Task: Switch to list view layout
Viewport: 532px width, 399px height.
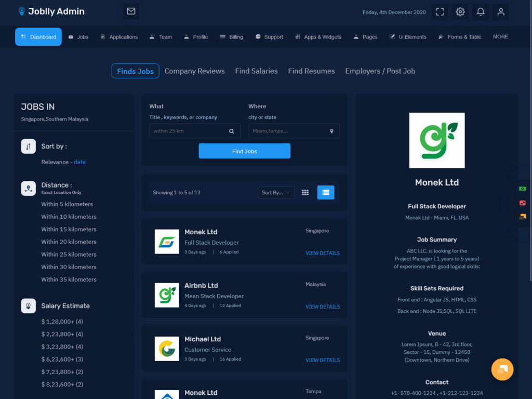Action: 326,193
